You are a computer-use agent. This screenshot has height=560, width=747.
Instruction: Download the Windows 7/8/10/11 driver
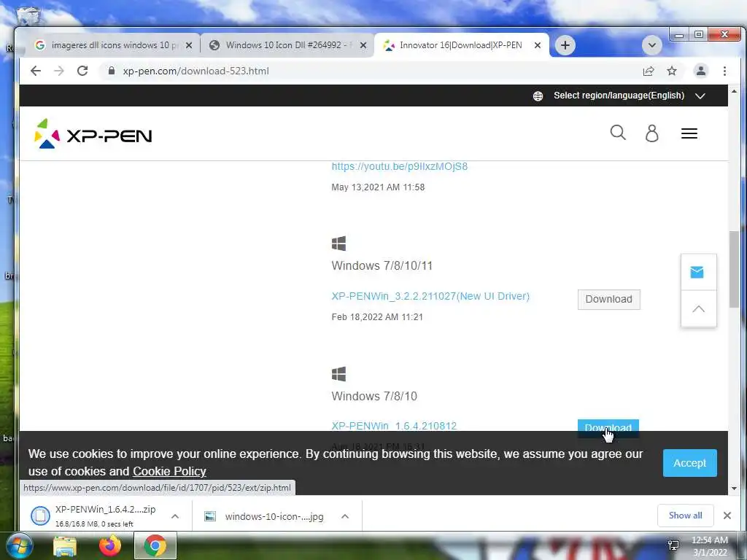tap(609, 300)
